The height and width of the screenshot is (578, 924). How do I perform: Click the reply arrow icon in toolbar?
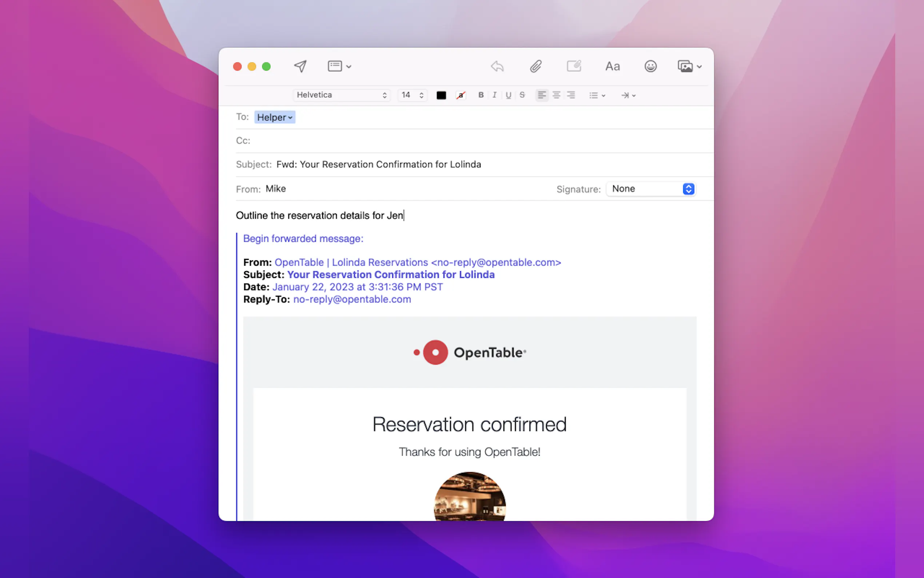tap(497, 66)
